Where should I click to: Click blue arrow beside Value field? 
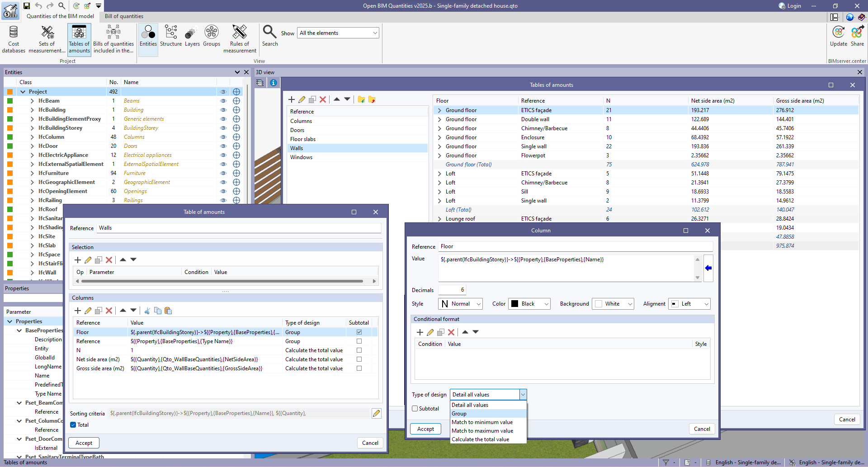pyautogui.click(x=708, y=268)
